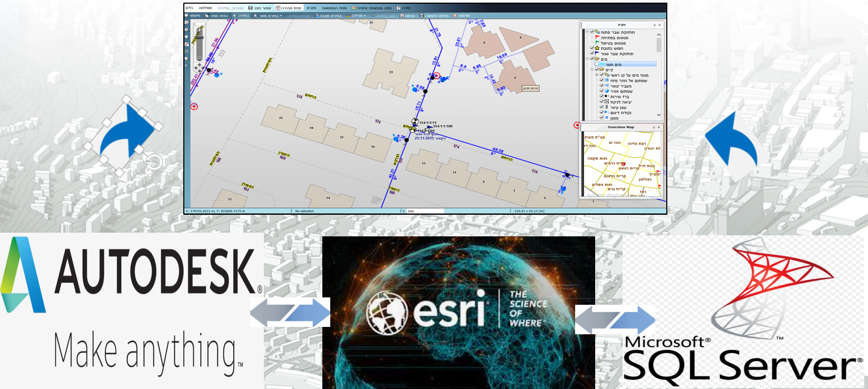The height and width of the screenshot is (389, 868).
Task: Expand the מגוף מים על קו ראשי node
Action: click(597, 75)
